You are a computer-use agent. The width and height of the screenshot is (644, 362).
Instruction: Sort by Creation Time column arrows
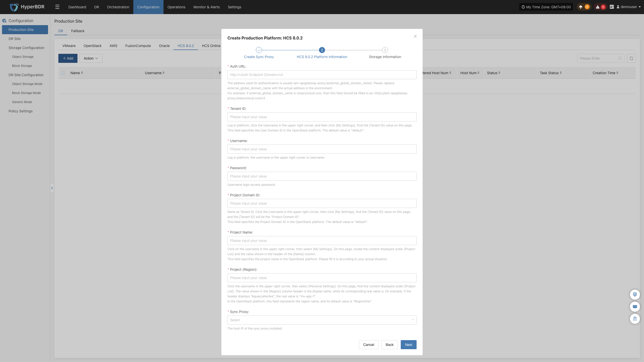[x=617, y=73]
